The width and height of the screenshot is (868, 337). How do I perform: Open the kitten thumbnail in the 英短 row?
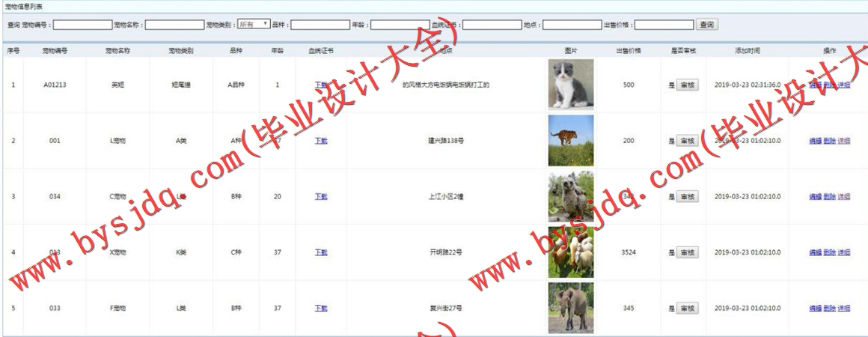pyautogui.click(x=571, y=84)
